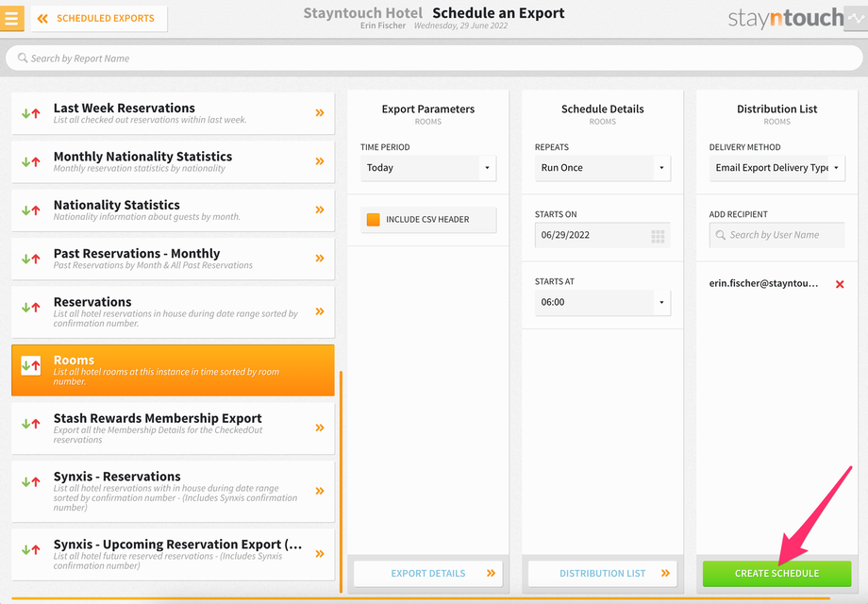Select the Last Week Reservations report
868x604 pixels.
(173, 113)
